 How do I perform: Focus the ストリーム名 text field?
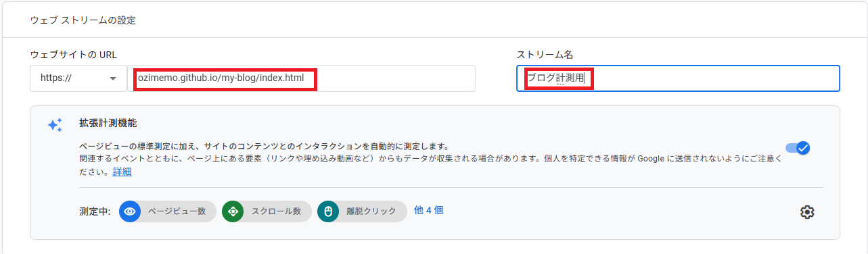[678, 78]
